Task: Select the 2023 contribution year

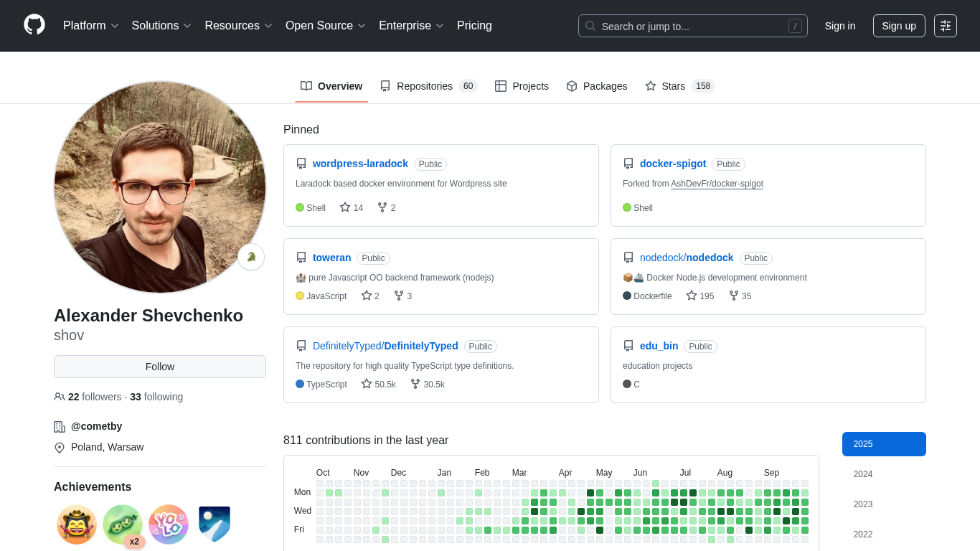Action: [x=863, y=504]
